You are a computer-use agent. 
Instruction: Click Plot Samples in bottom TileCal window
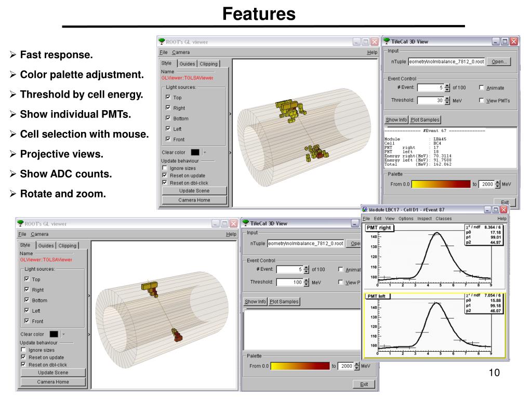284,302
